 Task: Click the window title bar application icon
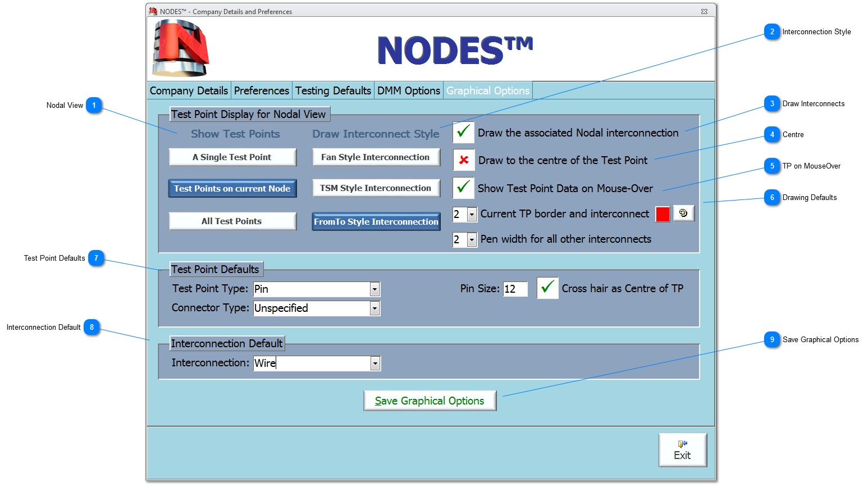coord(153,11)
